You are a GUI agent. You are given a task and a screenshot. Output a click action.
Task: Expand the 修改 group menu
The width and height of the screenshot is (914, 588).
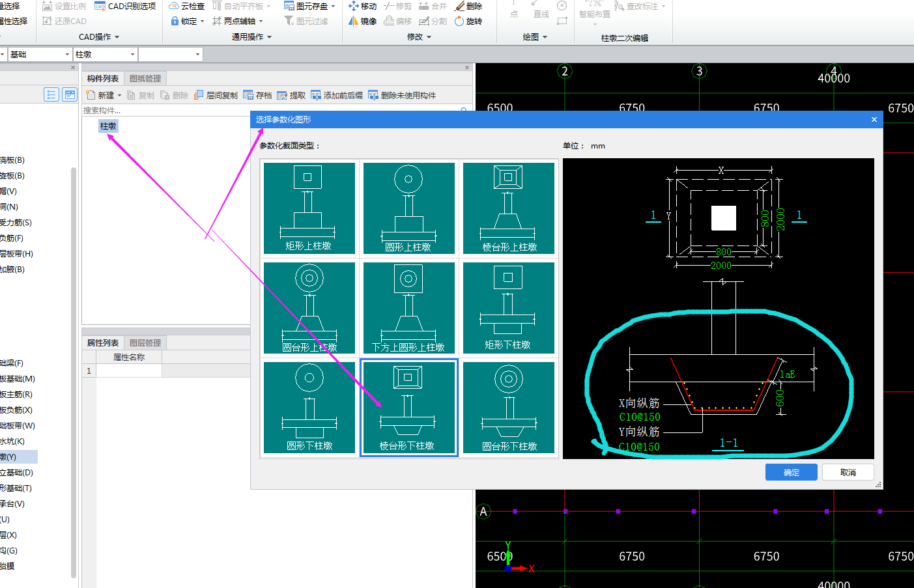(419, 37)
